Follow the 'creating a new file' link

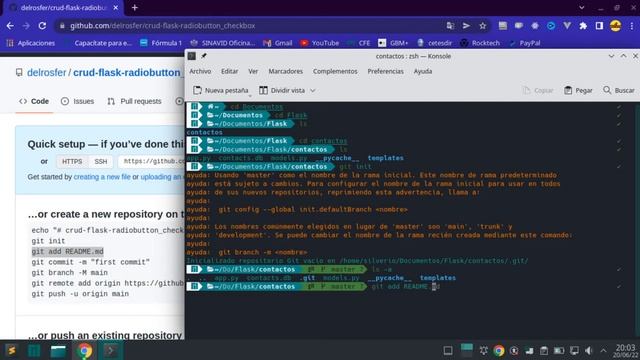102,177
